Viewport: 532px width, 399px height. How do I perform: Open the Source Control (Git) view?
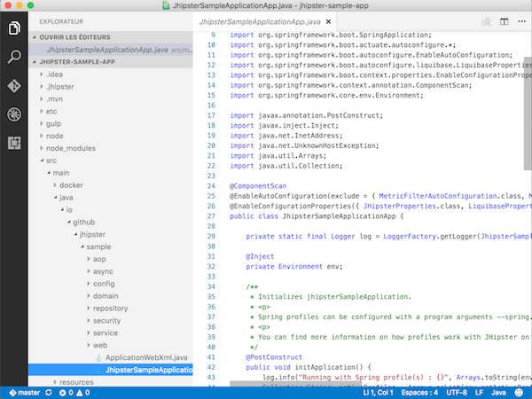tap(13, 86)
